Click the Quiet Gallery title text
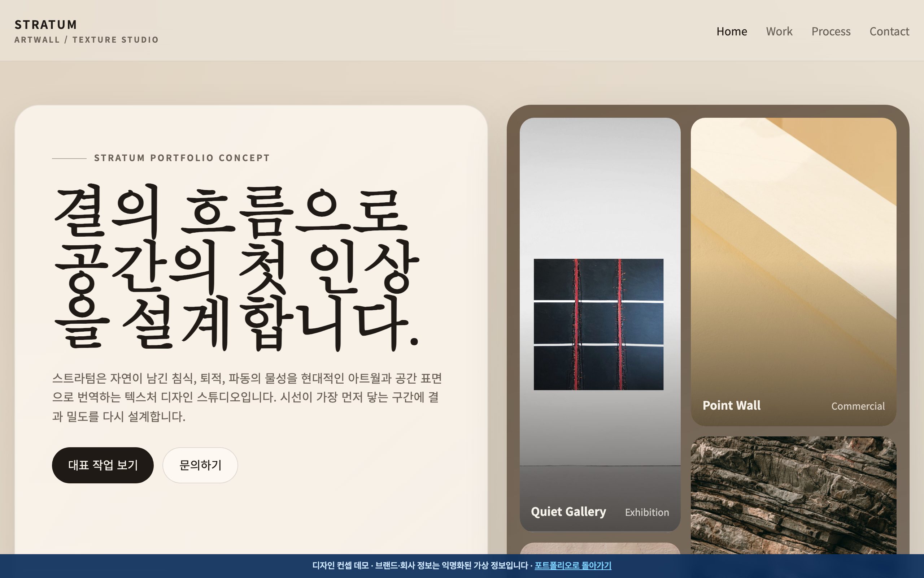The image size is (924, 578). tap(568, 512)
